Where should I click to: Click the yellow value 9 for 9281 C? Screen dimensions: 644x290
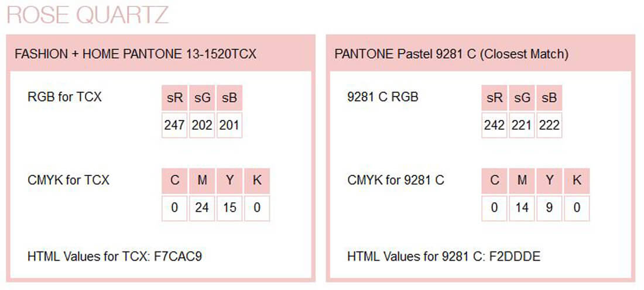click(549, 208)
